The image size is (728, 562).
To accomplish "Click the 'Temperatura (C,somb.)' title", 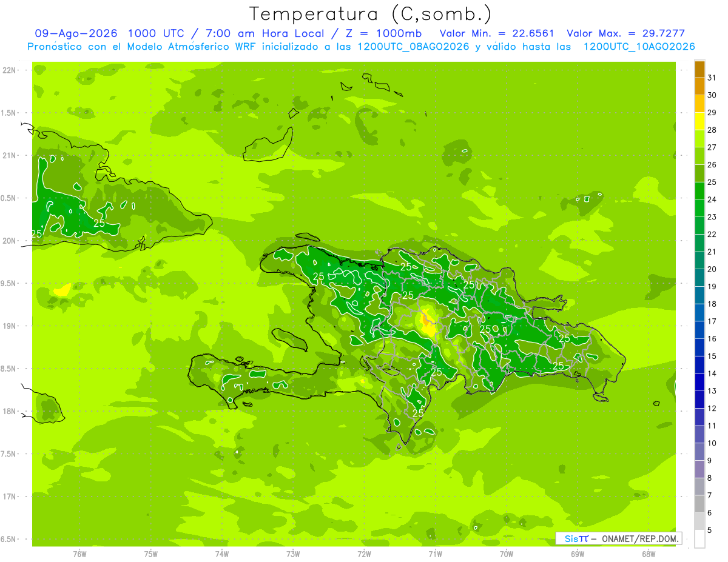I will (x=370, y=14).
